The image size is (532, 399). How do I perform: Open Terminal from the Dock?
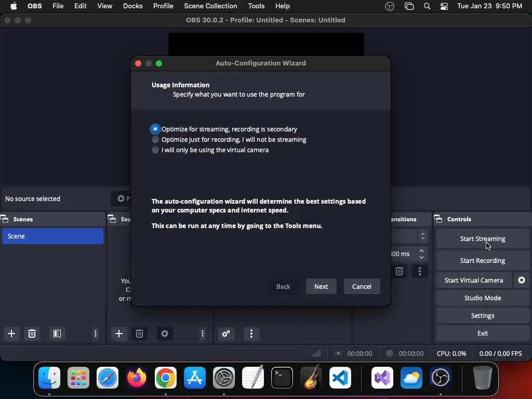pyautogui.click(x=282, y=378)
